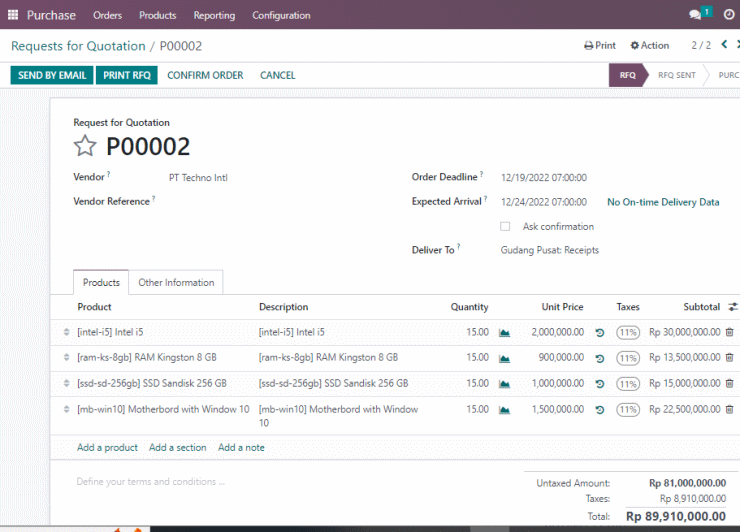
Task: Select the Products tab
Action: (x=101, y=282)
